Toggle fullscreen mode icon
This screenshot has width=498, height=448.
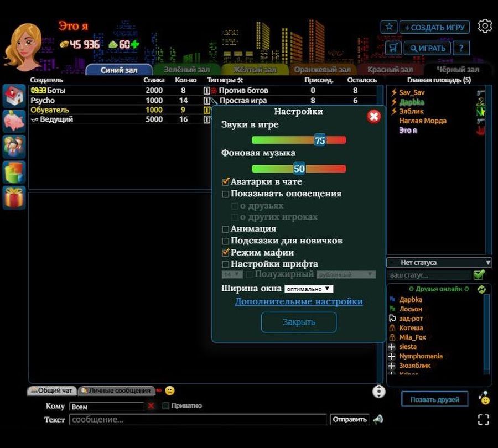click(x=483, y=419)
